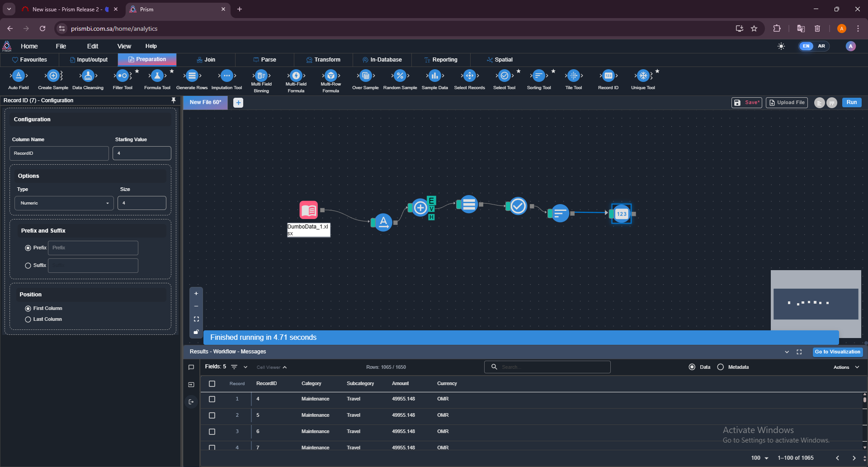Open the File menu

tap(61, 46)
